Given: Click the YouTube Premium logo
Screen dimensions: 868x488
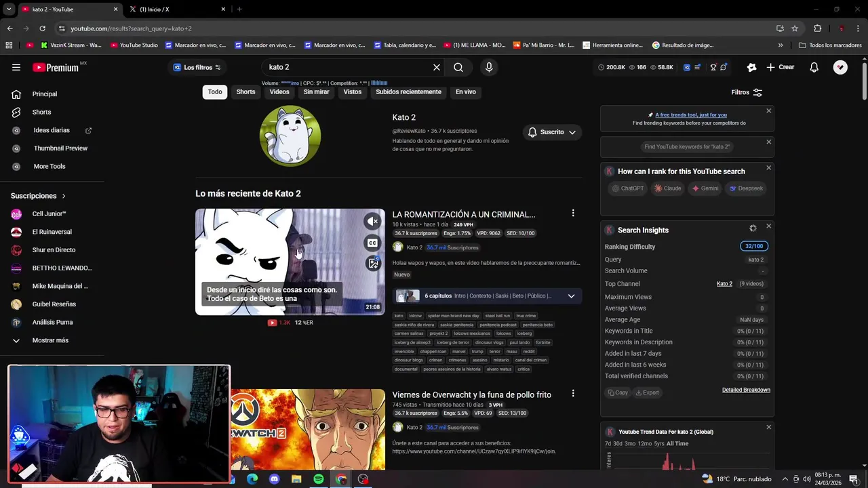Looking at the screenshot, I should coord(56,67).
